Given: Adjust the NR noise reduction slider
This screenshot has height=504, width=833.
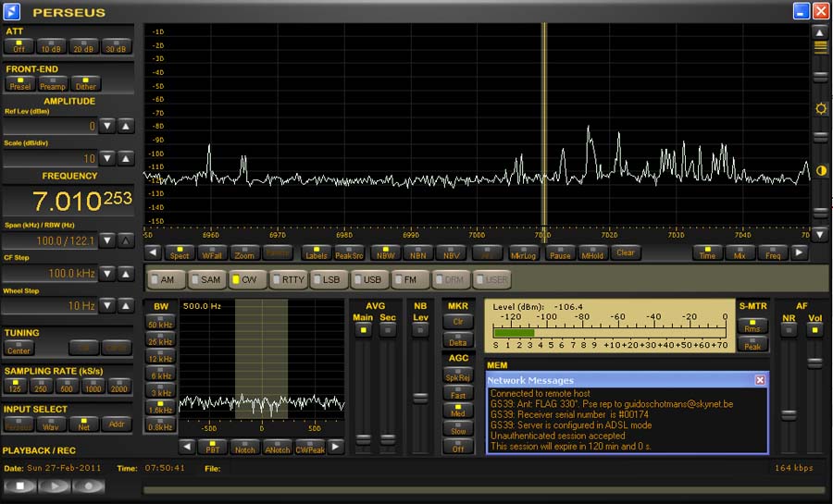Looking at the screenshot, I should (789, 415).
